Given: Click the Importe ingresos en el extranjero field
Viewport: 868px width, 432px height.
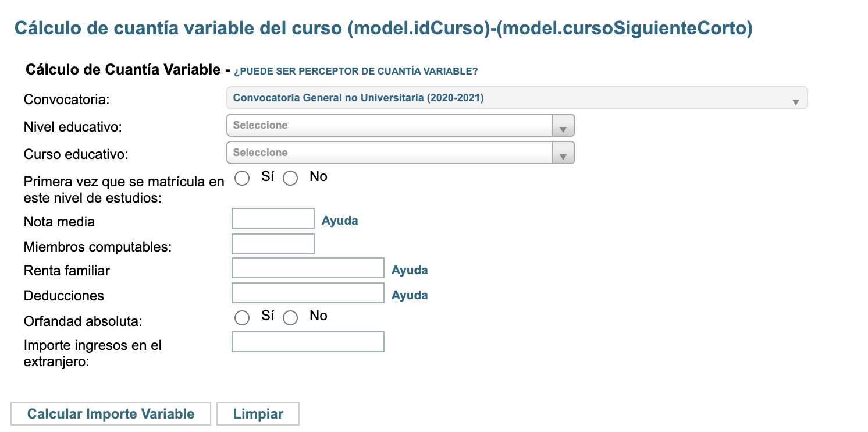Looking at the screenshot, I should click(307, 342).
